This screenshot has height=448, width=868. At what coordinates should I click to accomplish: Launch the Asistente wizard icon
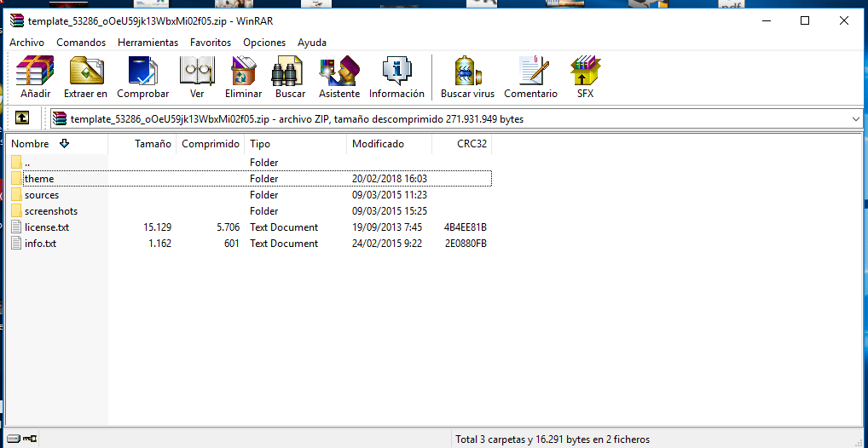pos(339,71)
